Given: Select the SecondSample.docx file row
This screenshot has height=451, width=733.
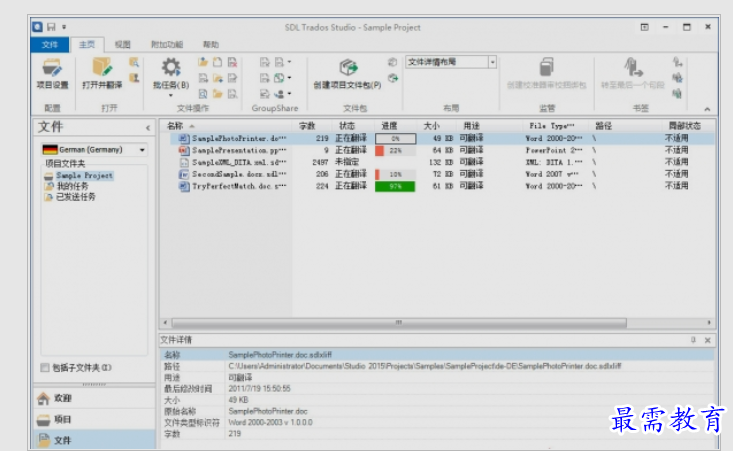Looking at the screenshot, I should pos(437,174).
